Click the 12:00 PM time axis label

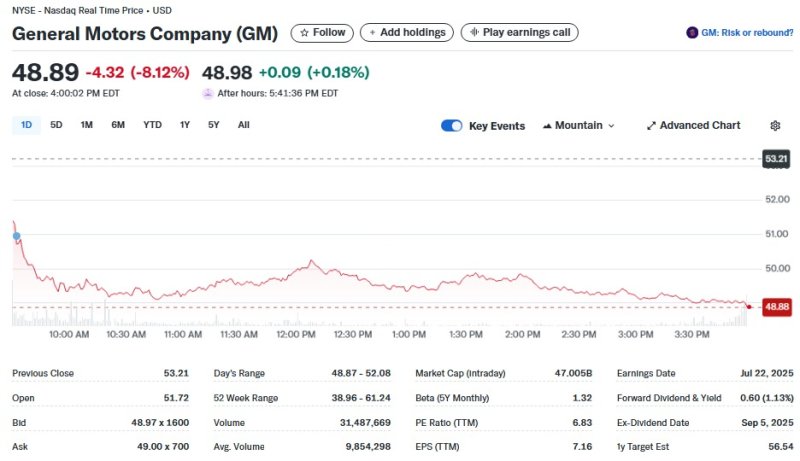[296, 335]
